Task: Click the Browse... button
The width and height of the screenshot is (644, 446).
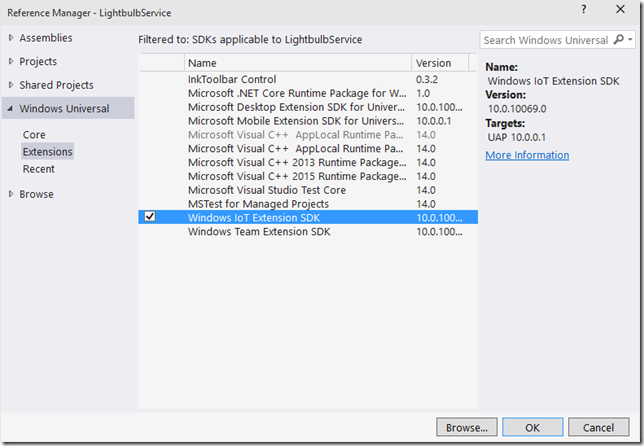Action: tap(467, 428)
